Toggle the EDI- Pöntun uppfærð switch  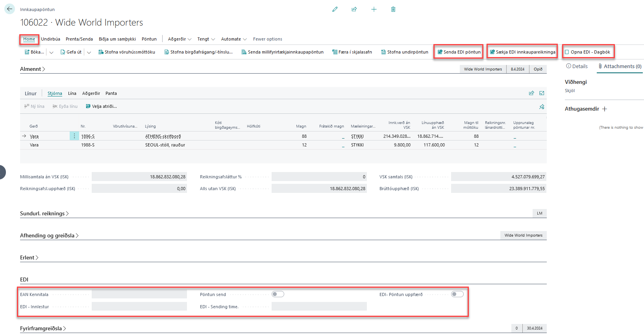click(457, 294)
